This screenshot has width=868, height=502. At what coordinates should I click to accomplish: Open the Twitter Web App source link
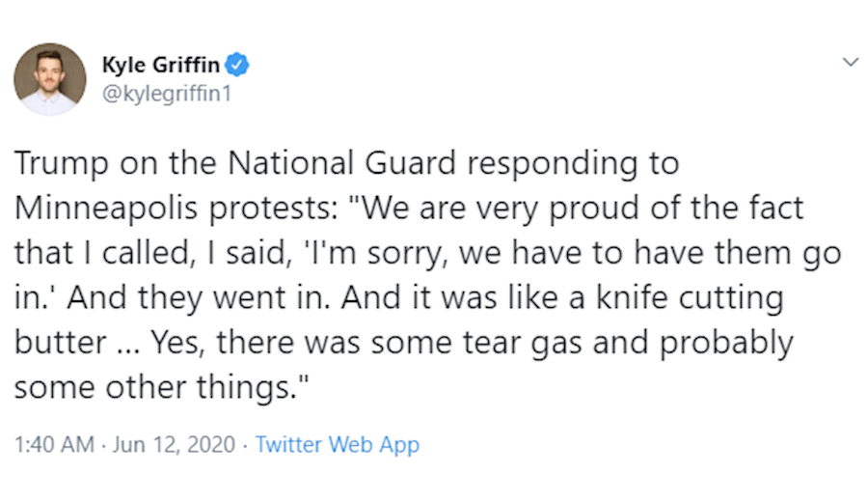pyautogui.click(x=338, y=445)
